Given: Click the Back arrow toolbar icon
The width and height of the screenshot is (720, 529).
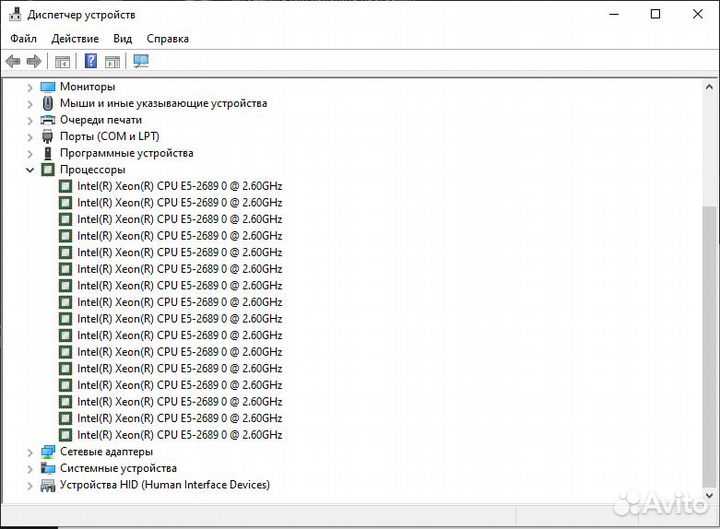Looking at the screenshot, I should tap(13, 61).
